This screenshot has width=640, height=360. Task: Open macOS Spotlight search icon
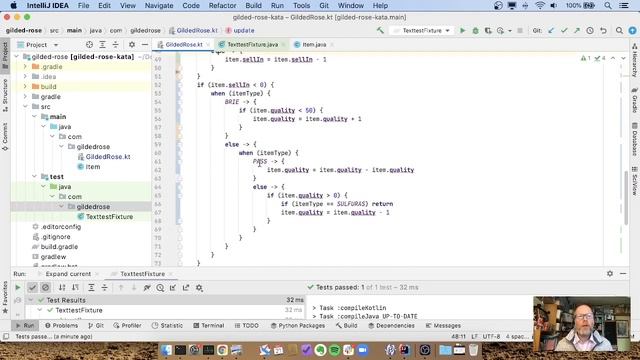pyautogui.click(x=608, y=6)
